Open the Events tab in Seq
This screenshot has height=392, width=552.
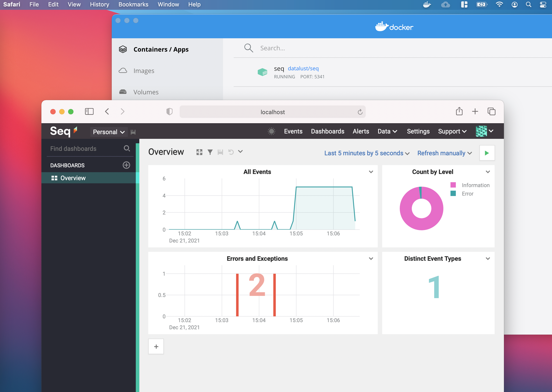click(x=293, y=131)
